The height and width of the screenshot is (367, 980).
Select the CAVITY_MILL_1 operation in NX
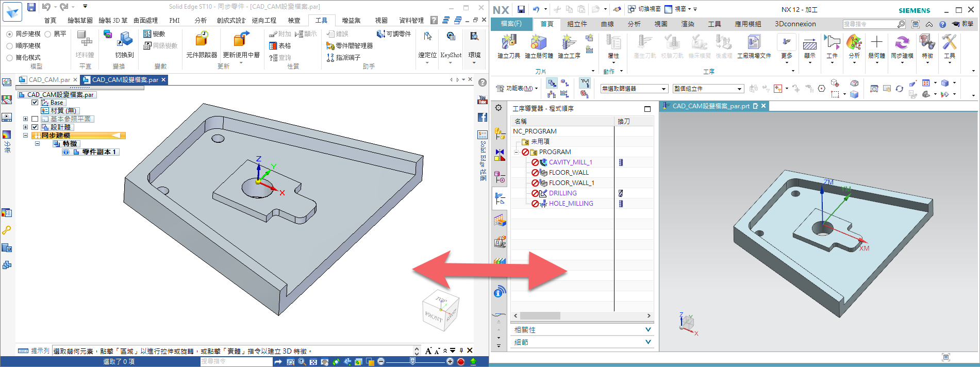[570, 162]
